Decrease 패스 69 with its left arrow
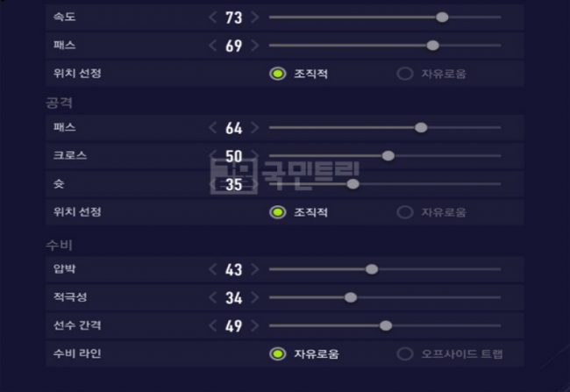The image size is (570, 392). (213, 46)
